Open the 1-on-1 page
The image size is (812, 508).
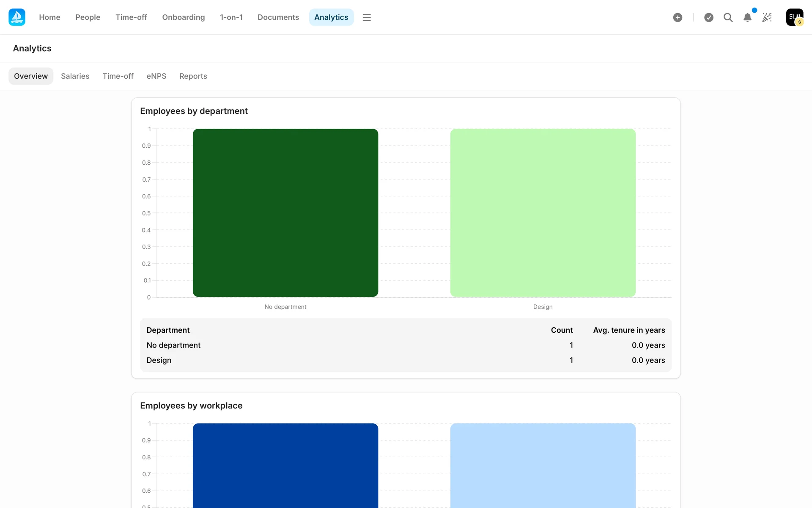231,17
